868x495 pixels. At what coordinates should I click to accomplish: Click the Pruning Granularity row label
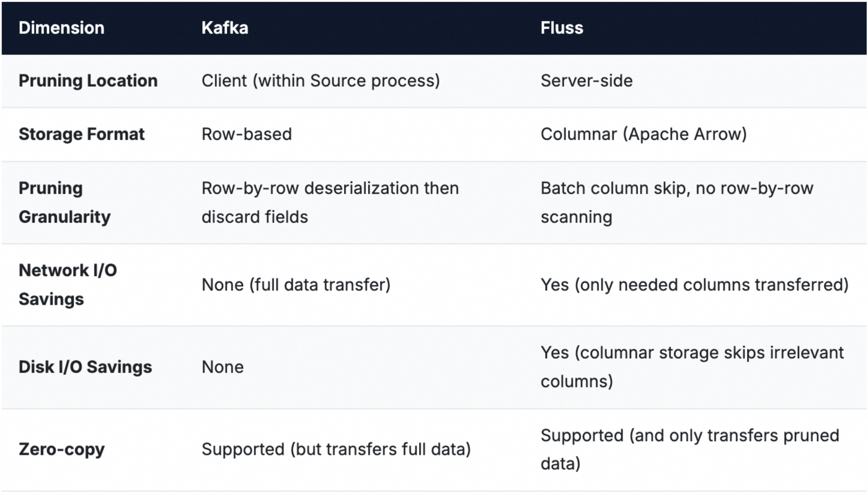point(64,203)
